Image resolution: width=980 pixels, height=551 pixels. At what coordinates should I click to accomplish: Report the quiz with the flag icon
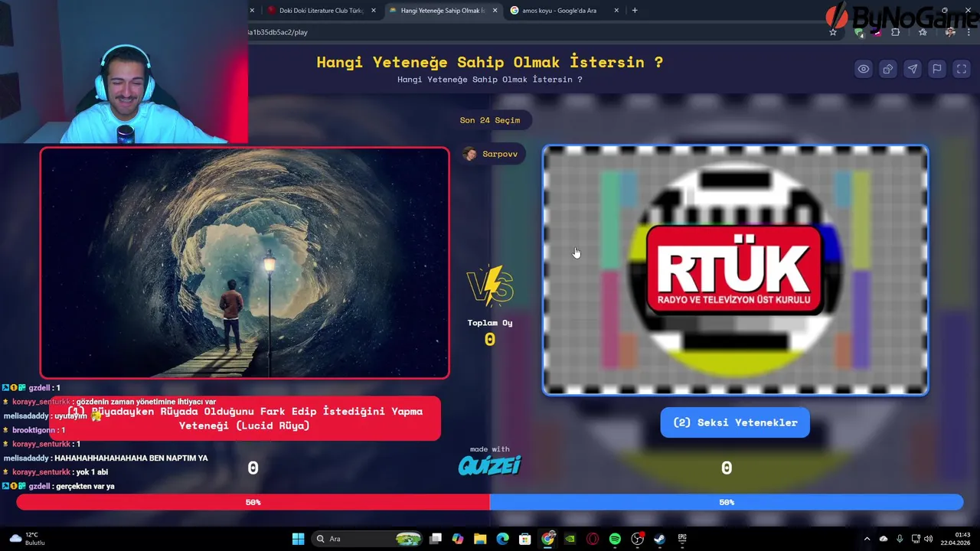pyautogui.click(x=937, y=69)
